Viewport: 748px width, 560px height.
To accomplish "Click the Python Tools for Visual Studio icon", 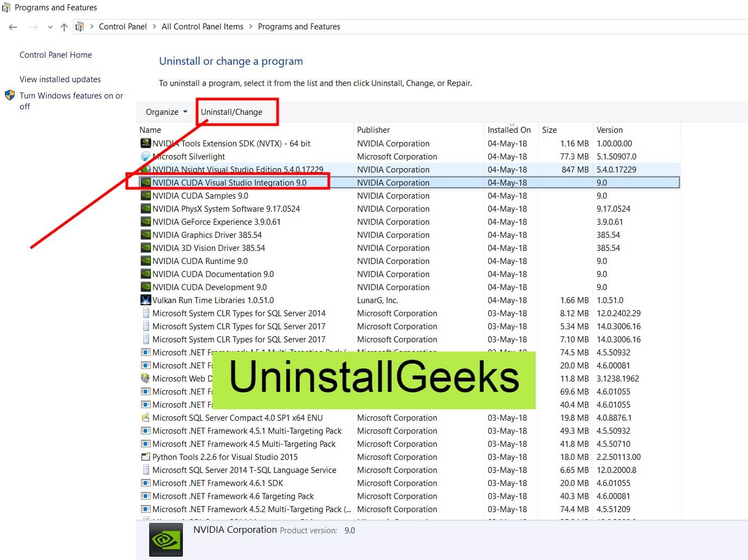I will point(145,457).
